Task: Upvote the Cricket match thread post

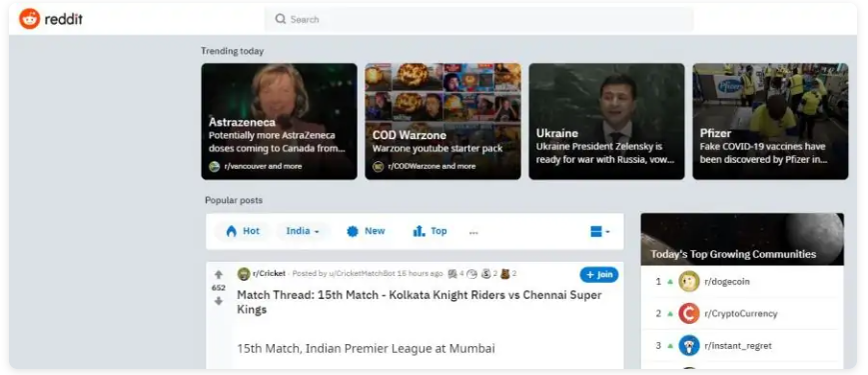Action: (219, 275)
